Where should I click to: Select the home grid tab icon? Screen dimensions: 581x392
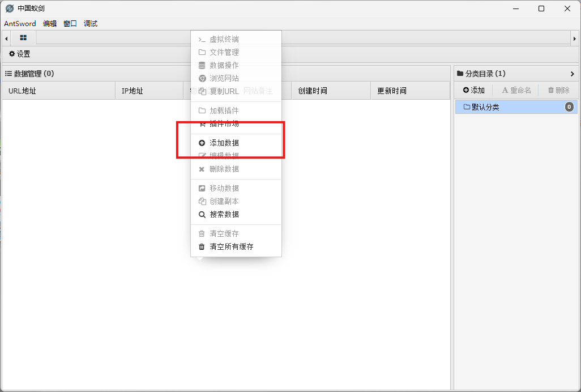coord(23,38)
